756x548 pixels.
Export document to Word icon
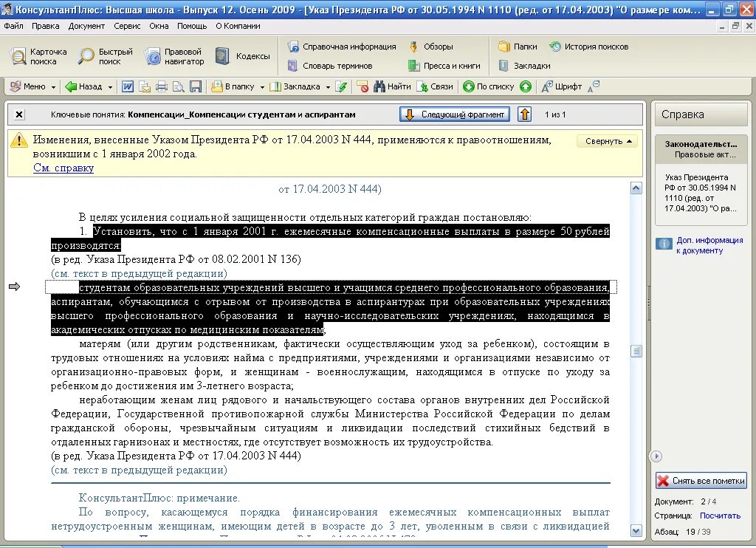point(128,87)
